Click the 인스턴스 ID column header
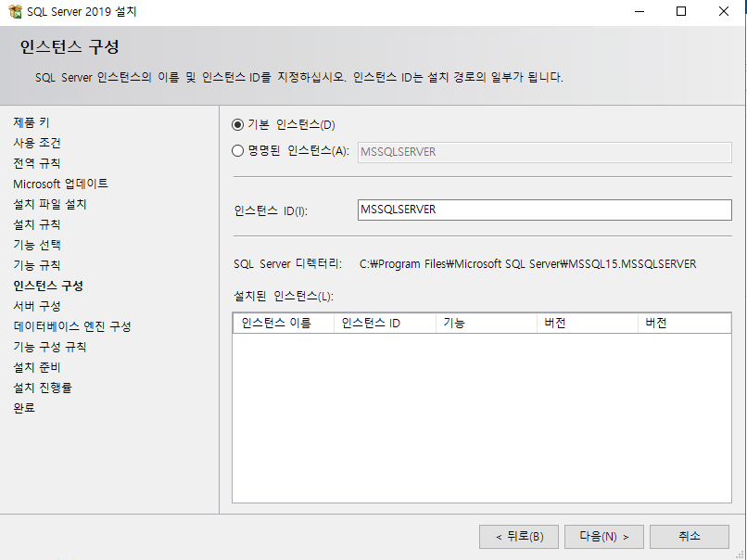Screen dimensions: 747x560 [x=385, y=324]
